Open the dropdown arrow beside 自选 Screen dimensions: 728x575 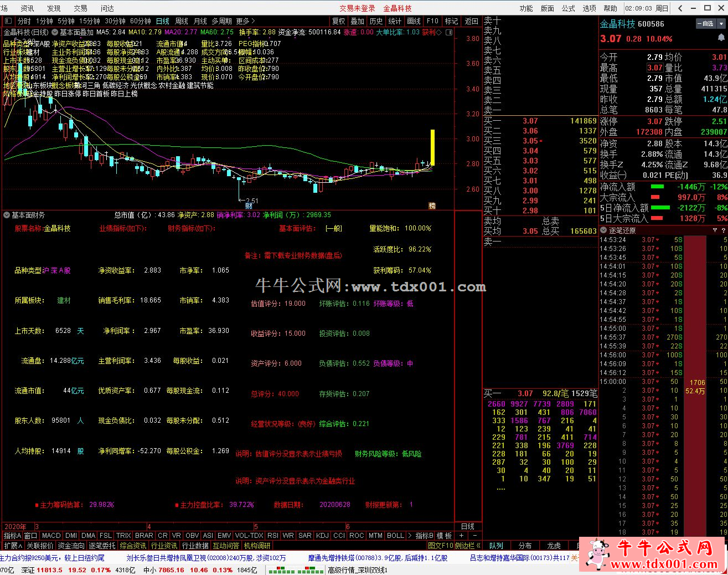click(722, 24)
